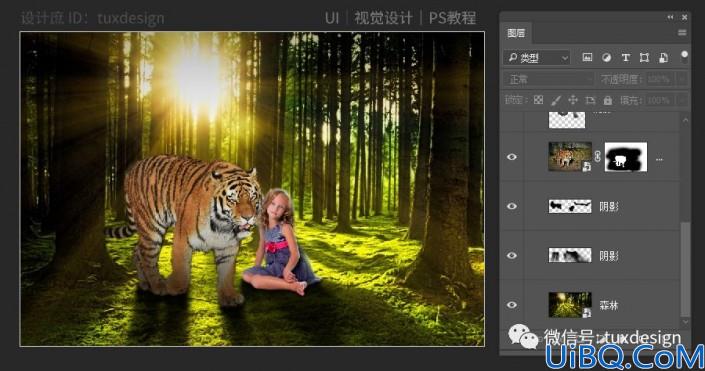Viewport: 705px width, 371px height.
Task: Open the 正常 blend mode dropdown
Action: [549, 80]
